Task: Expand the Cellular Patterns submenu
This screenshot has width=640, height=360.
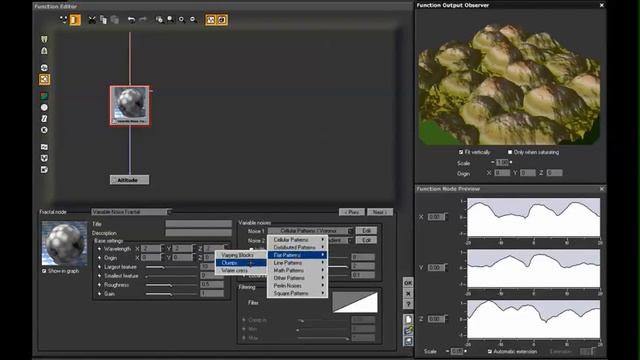Action: (x=297, y=240)
